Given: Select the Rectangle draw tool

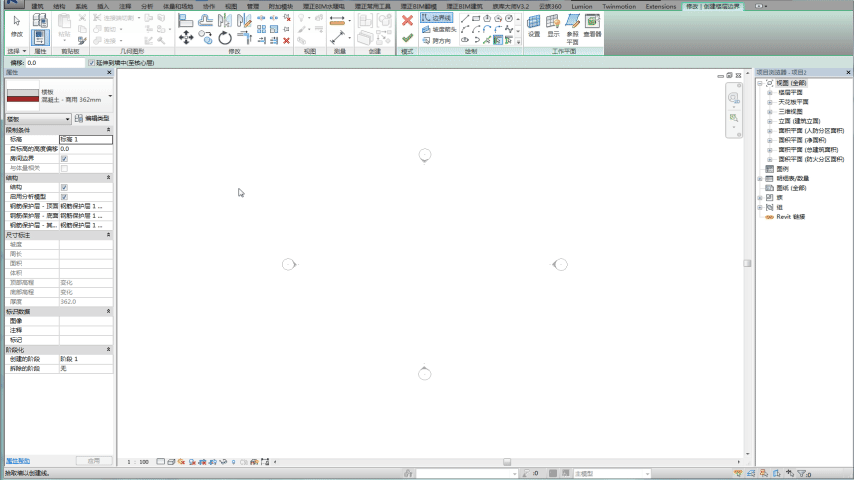Looking at the screenshot, I should (x=475, y=18).
